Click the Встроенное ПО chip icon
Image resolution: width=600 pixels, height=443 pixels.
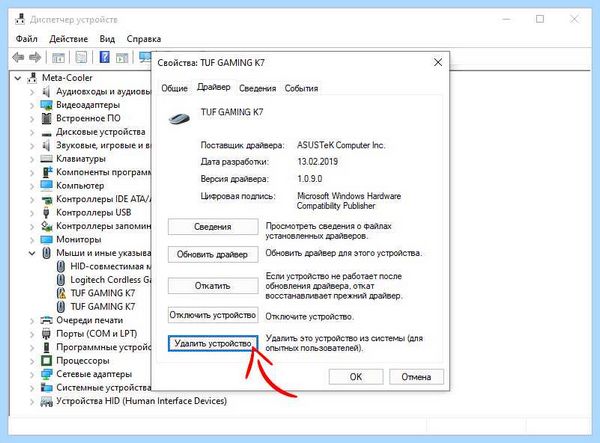[x=46, y=118]
